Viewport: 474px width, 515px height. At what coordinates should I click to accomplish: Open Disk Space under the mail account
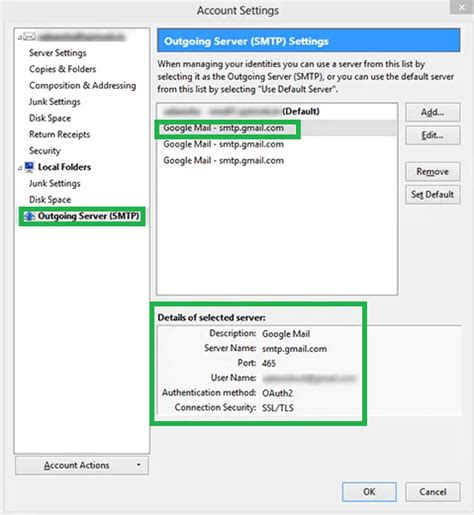[x=50, y=118]
